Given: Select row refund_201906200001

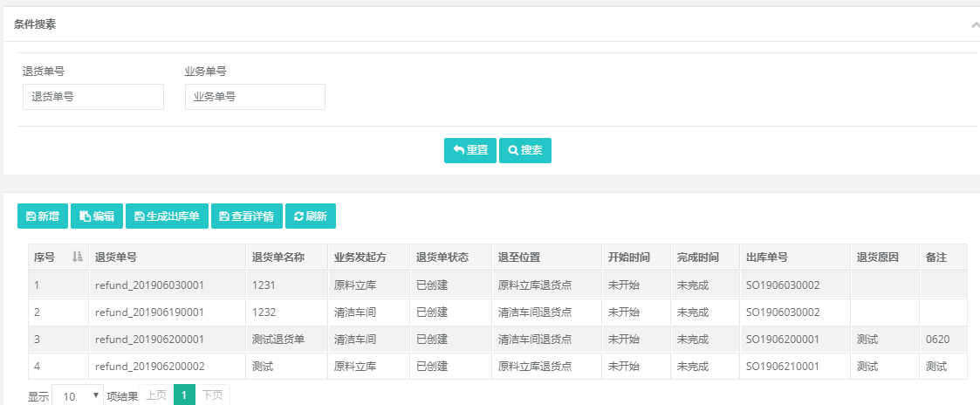Looking at the screenshot, I should (x=497, y=340).
